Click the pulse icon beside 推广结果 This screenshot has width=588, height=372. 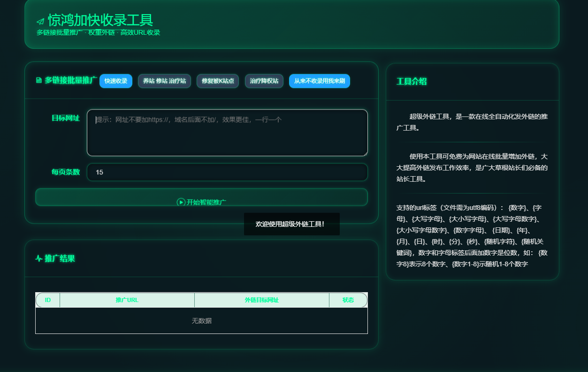(x=38, y=258)
